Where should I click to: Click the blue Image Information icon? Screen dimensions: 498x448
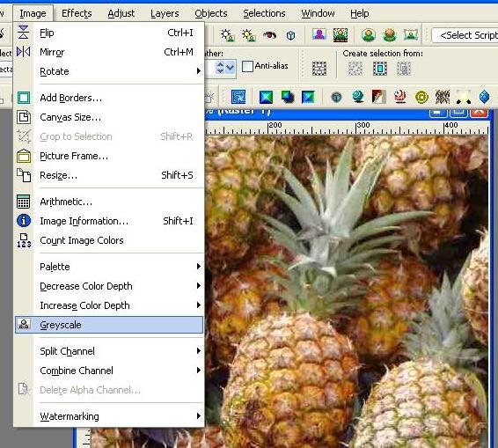coord(24,221)
